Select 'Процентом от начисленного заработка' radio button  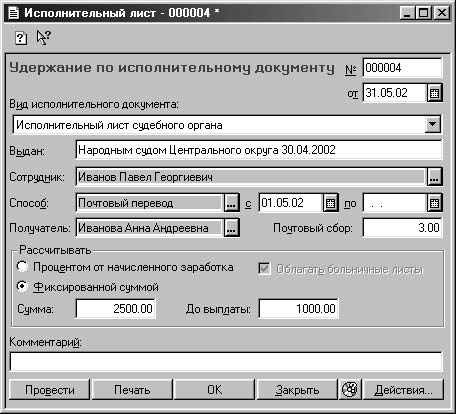point(22,267)
